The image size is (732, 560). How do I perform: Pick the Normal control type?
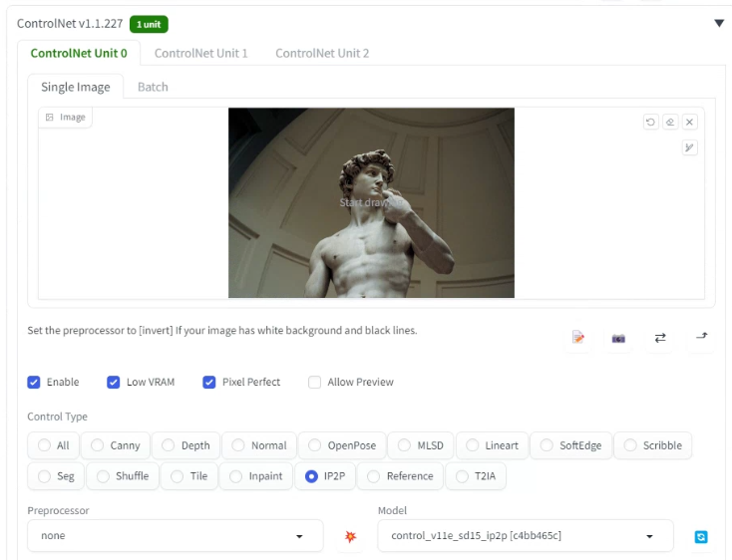coord(259,445)
